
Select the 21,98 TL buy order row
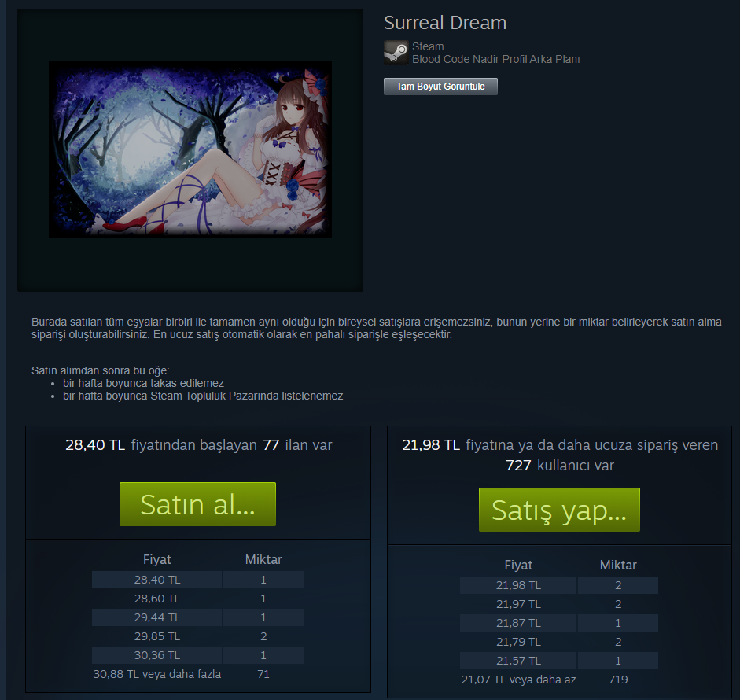(559, 585)
